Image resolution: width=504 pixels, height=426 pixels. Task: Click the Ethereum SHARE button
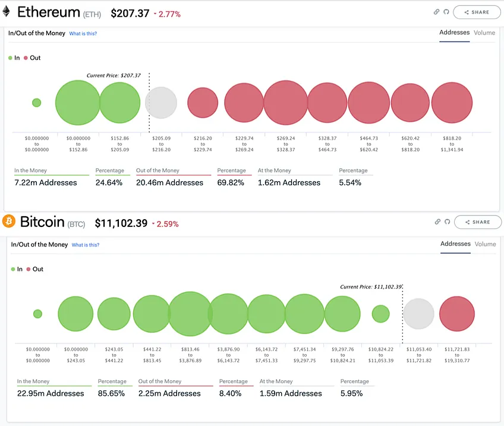pos(477,12)
